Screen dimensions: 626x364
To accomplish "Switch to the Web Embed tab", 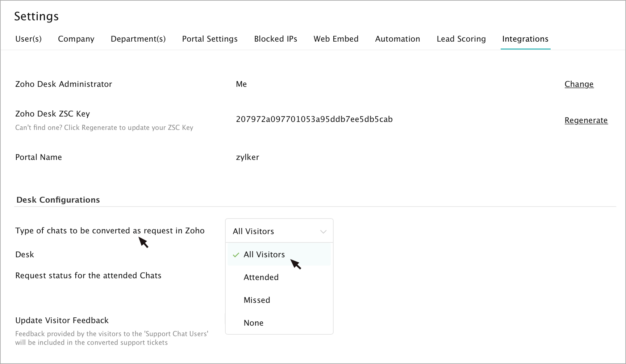I will click(336, 39).
